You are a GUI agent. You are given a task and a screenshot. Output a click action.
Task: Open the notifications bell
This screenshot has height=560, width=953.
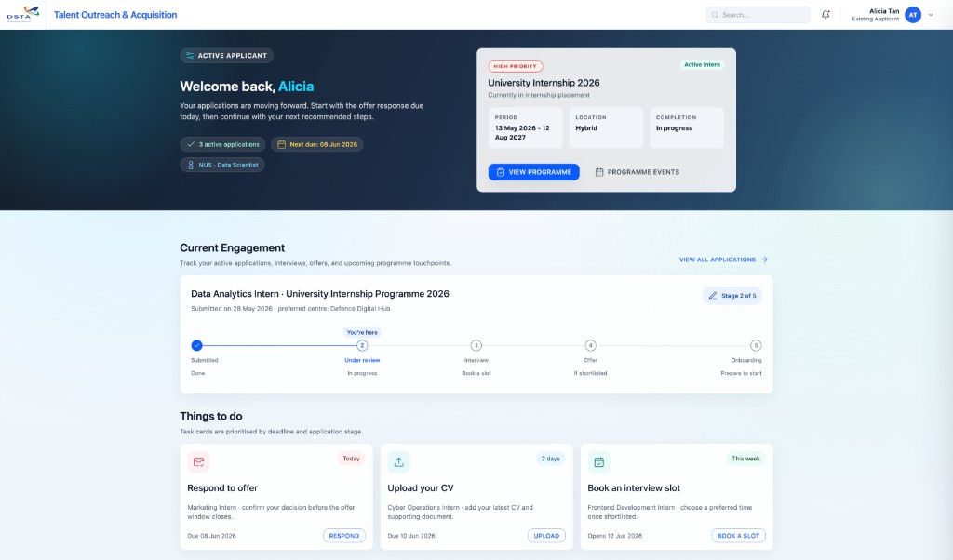click(x=825, y=15)
